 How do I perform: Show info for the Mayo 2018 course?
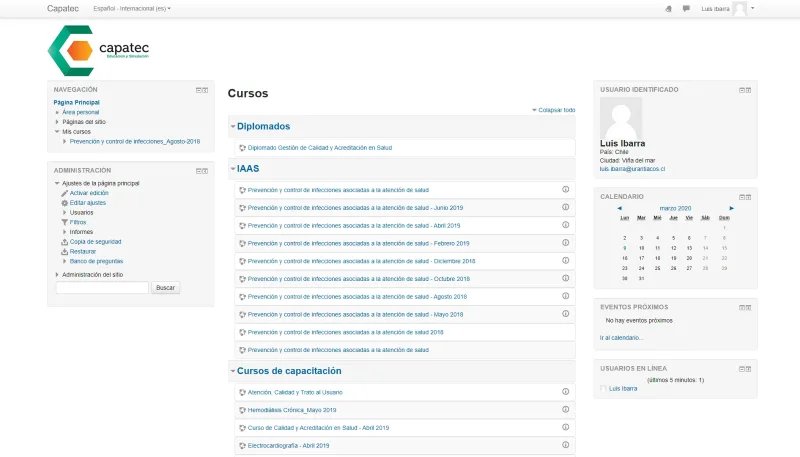[565, 314]
